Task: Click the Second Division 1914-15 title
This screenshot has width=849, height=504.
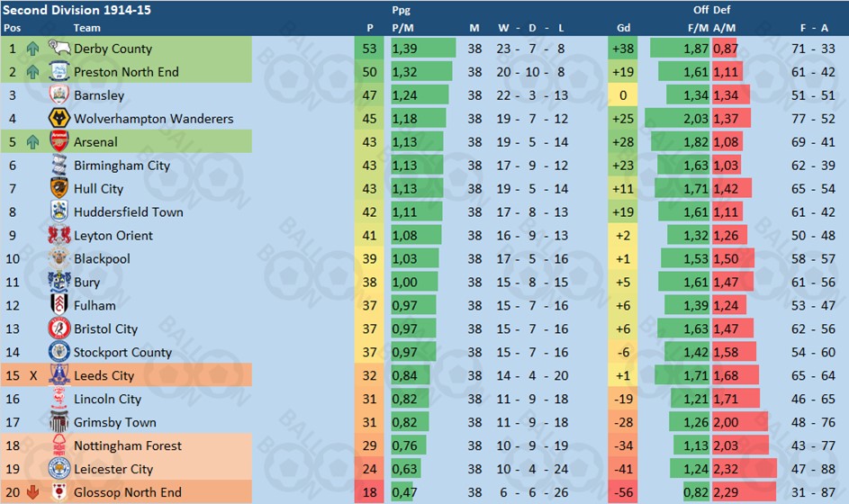Action: 77,10
